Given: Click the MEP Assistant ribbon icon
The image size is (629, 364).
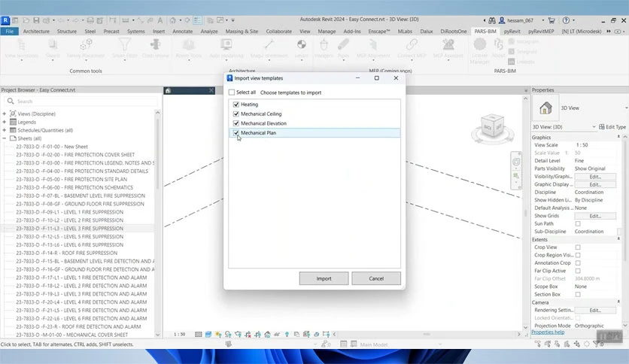Looking at the screenshot, I should pos(448,45).
